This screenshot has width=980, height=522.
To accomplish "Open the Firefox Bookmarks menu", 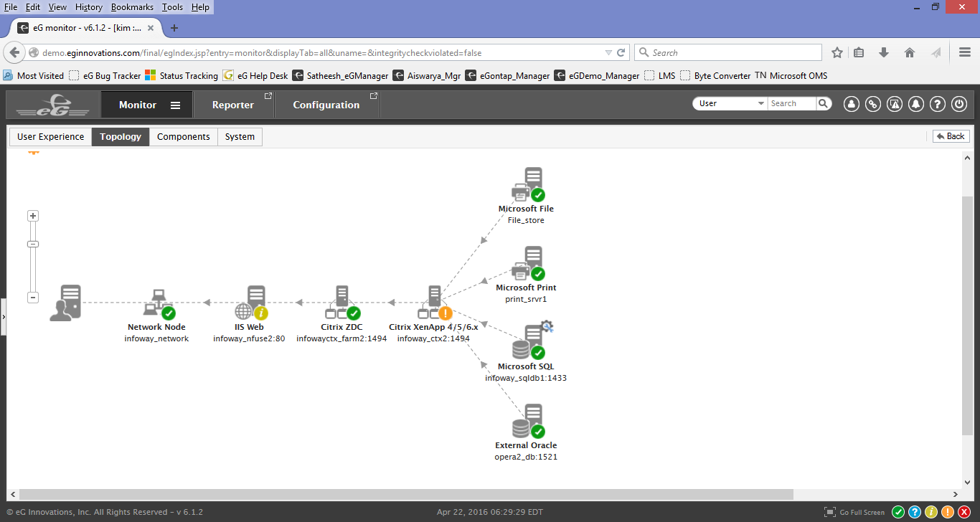I will [133, 7].
